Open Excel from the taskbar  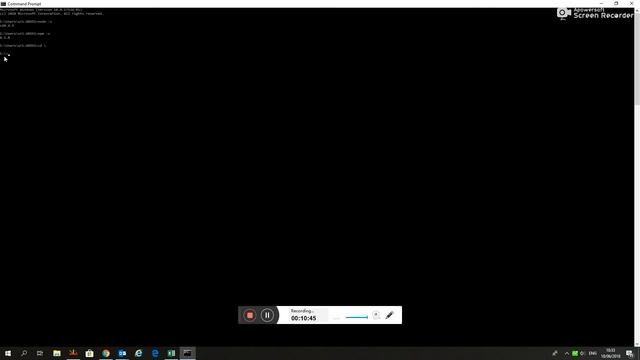(171, 353)
